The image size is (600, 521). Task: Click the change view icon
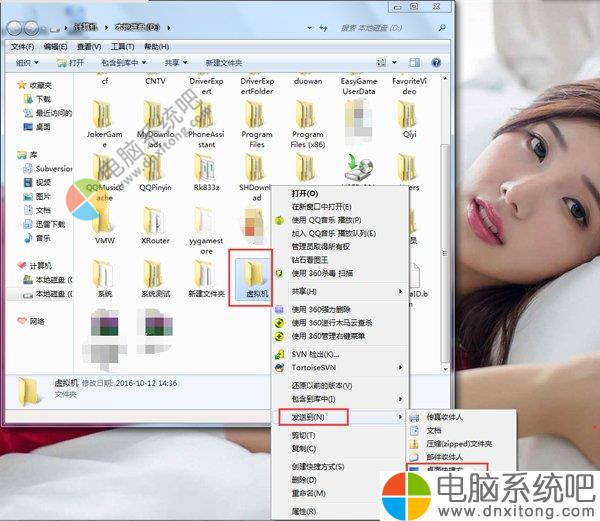(381, 62)
